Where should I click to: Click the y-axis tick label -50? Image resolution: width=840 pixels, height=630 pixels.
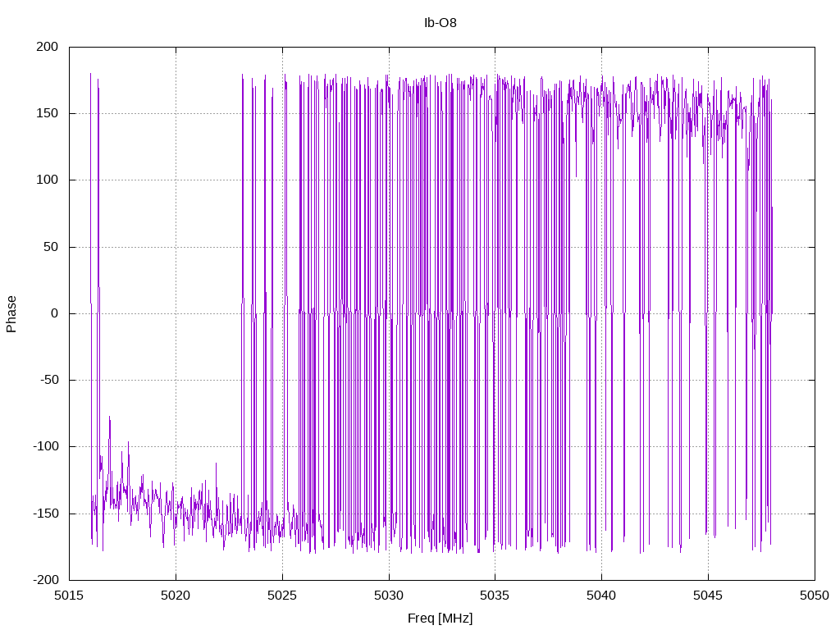click(49, 380)
